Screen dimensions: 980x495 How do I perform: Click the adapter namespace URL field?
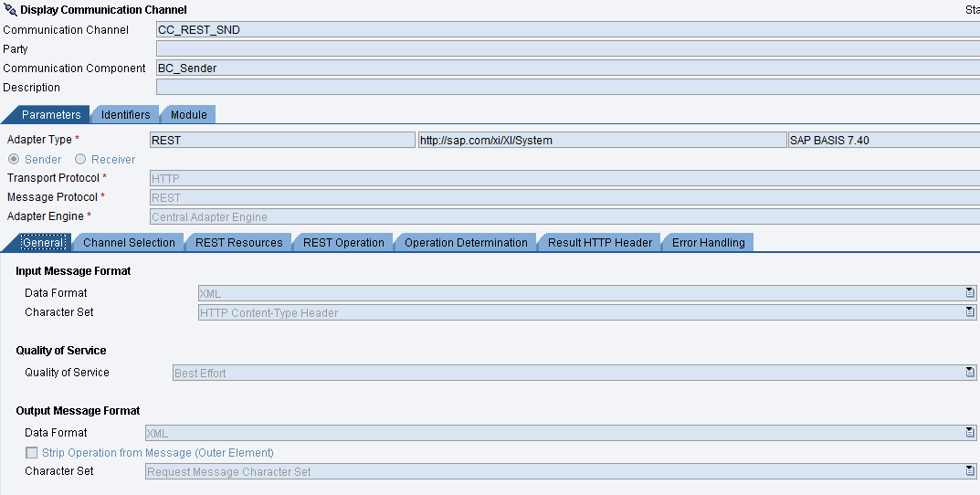(602, 140)
